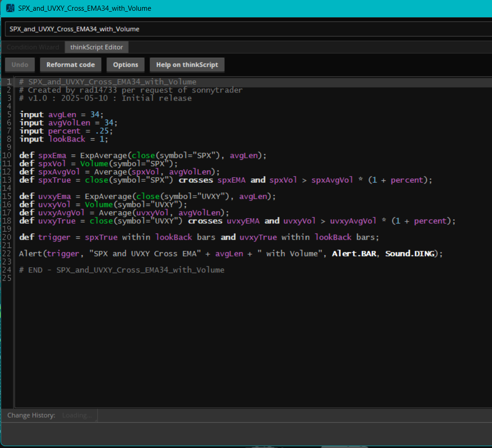The height and width of the screenshot is (448, 492).
Task: Click the 'def spxEma' definition line
Action: pos(143,156)
